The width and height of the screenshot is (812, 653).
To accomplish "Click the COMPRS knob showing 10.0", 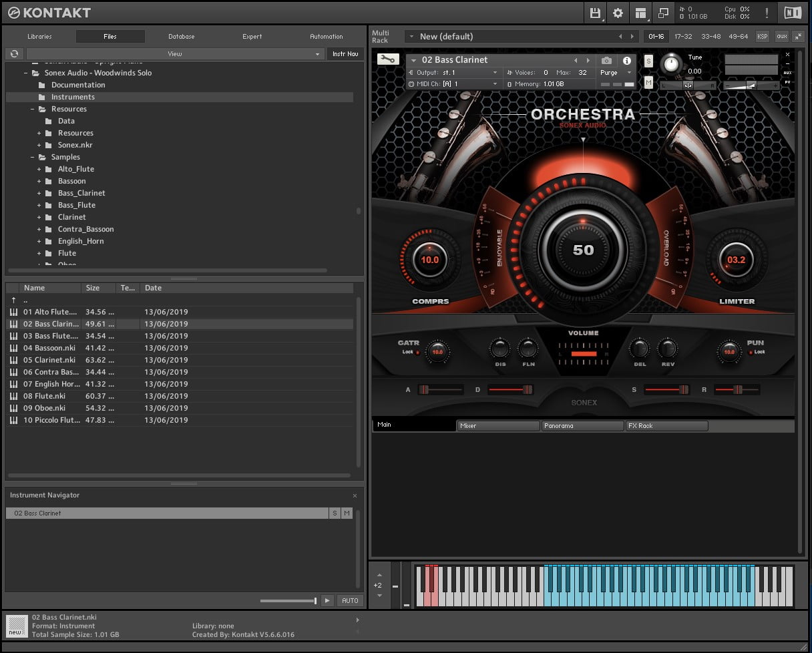I will point(429,259).
